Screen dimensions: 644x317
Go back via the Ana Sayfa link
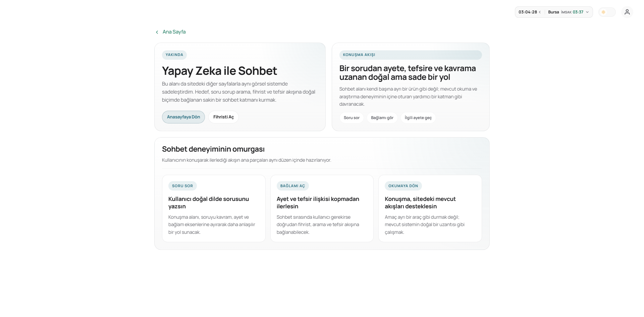click(174, 32)
